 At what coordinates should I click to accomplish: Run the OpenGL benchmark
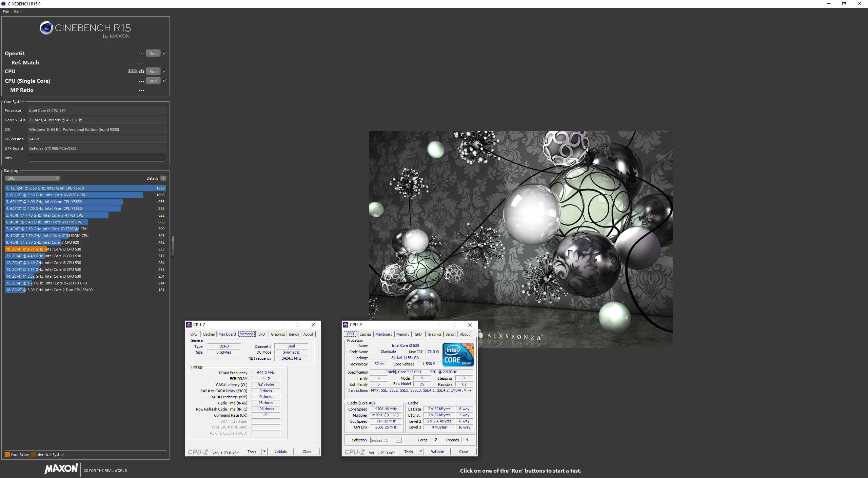click(x=153, y=54)
